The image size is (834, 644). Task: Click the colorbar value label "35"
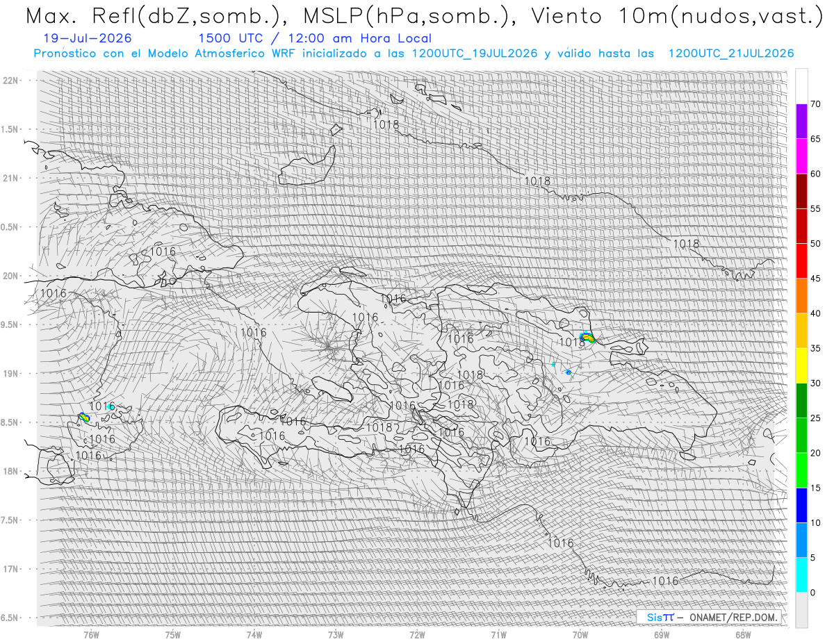point(816,348)
